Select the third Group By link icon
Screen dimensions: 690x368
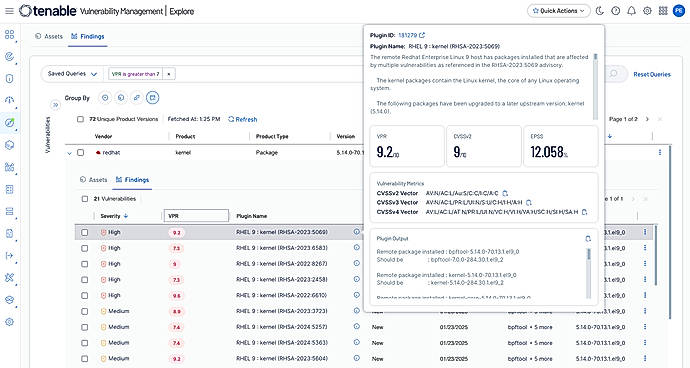(136, 98)
